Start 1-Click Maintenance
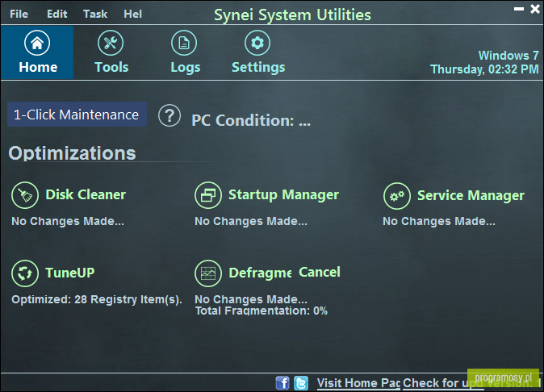Image resolution: width=544 pixels, height=392 pixels. [x=77, y=114]
